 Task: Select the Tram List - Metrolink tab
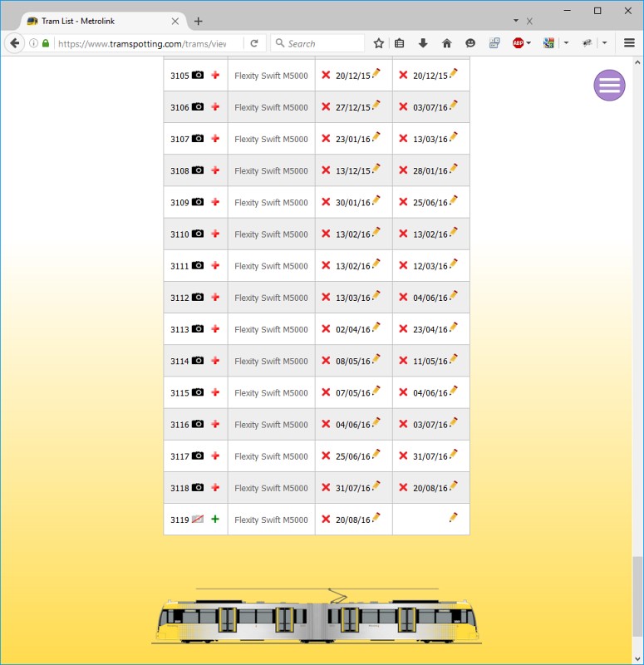[x=101, y=21]
